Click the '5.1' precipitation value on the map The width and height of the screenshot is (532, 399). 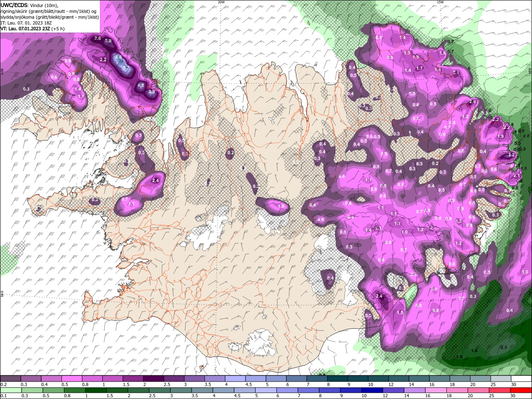(x=127, y=67)
